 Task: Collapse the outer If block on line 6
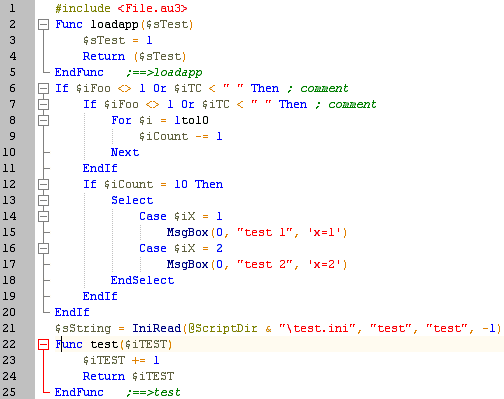pyautogui.click(x=43, y=88)
